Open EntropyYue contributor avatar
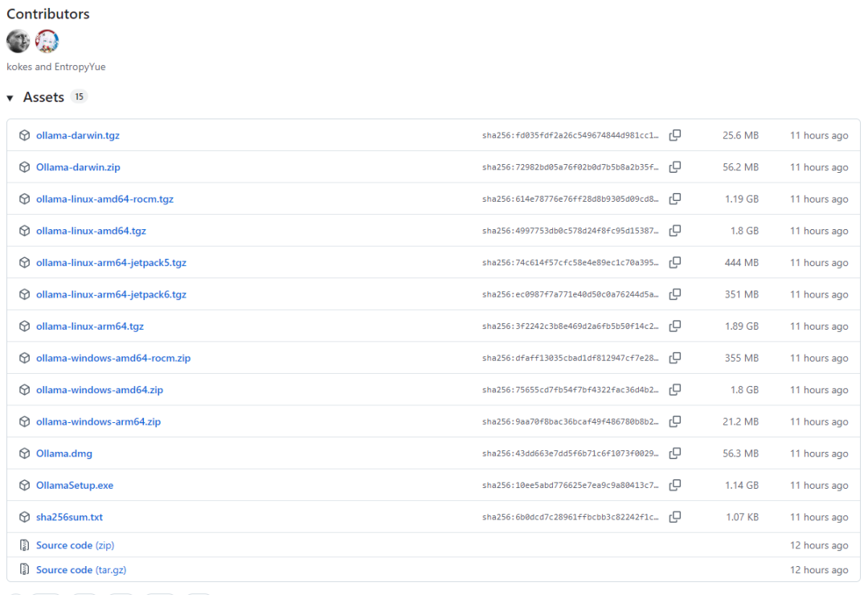This screenshot has width=868, height=595. coord(47,41)
